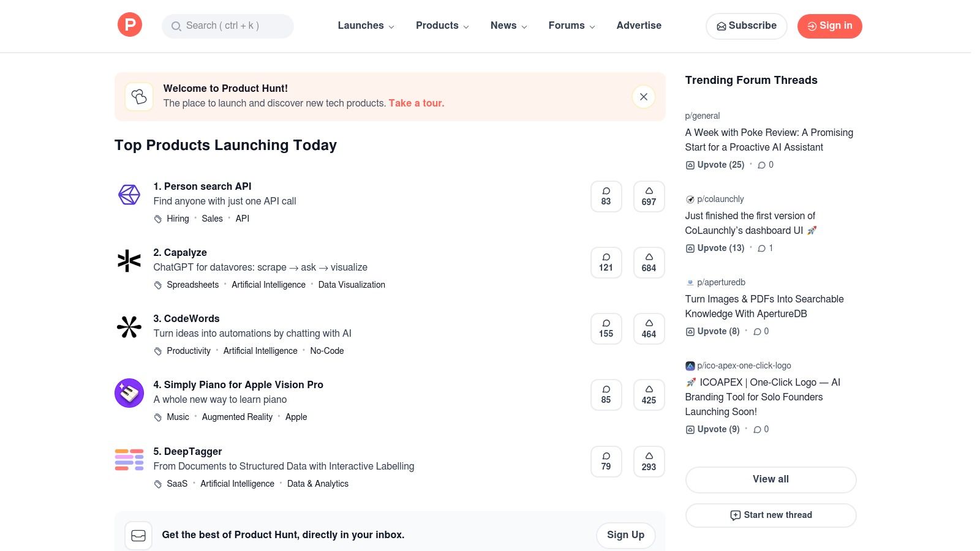Follow the Take a tour link
This screenshot has height=551, width=980.
(x=417, y=103)
